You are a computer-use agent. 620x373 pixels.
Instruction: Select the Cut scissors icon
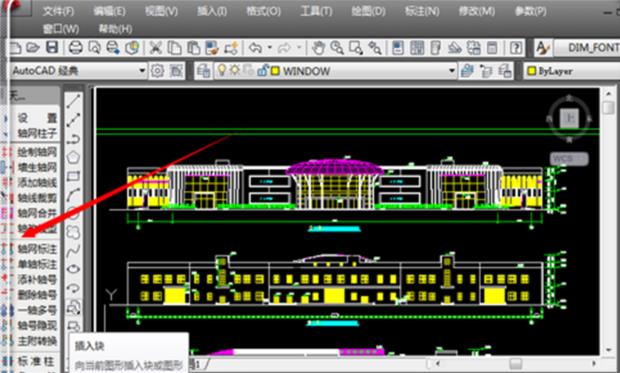(155, 48)
